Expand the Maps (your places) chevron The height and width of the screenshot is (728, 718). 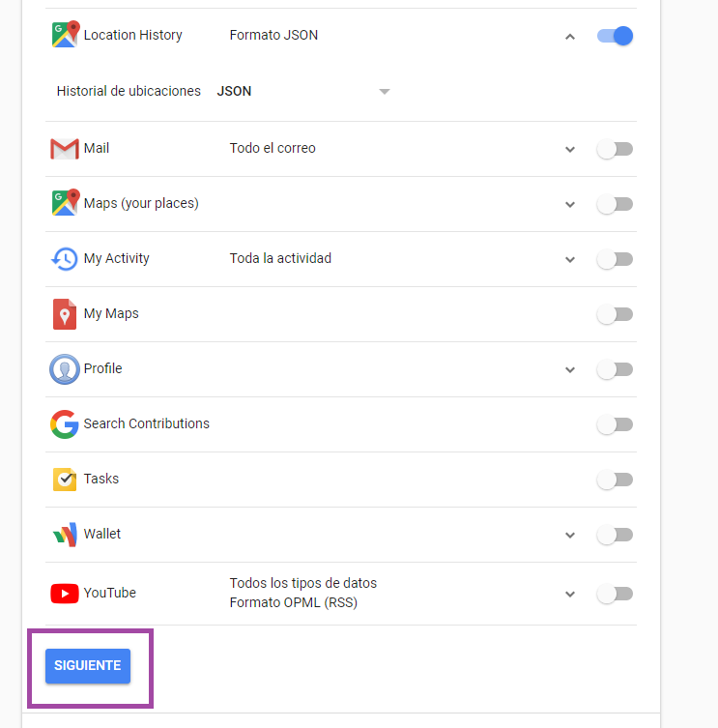pyautogui.click(x=570, y=205)
